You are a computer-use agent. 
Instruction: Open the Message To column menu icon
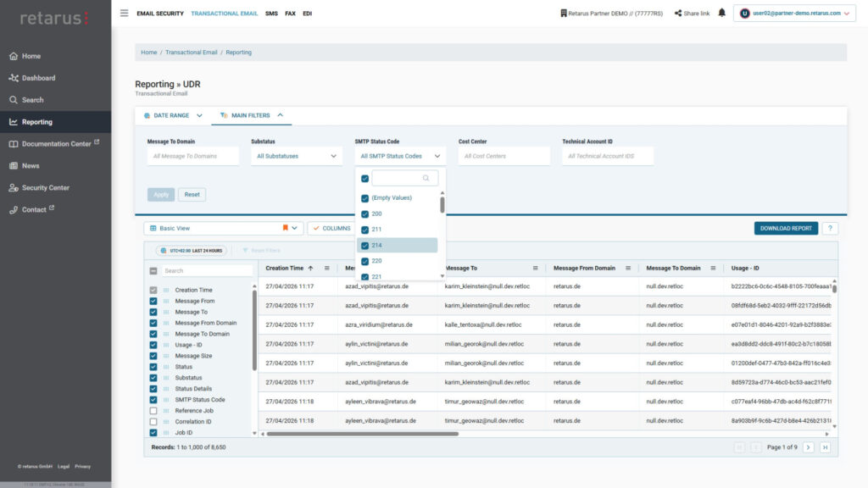coord(533,268)
